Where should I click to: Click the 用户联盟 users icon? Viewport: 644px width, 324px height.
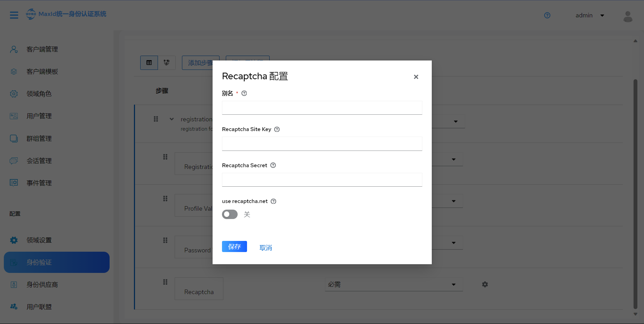pos(14,307)
